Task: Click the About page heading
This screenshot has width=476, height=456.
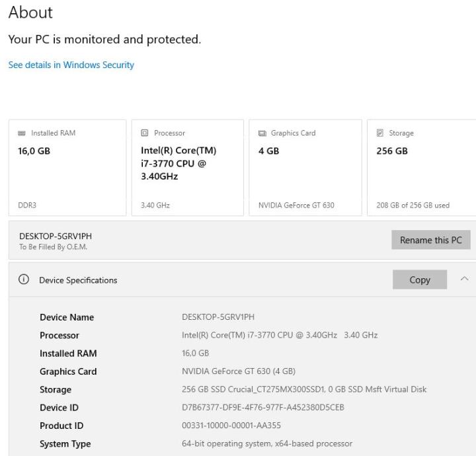Action: coord(30,13)
